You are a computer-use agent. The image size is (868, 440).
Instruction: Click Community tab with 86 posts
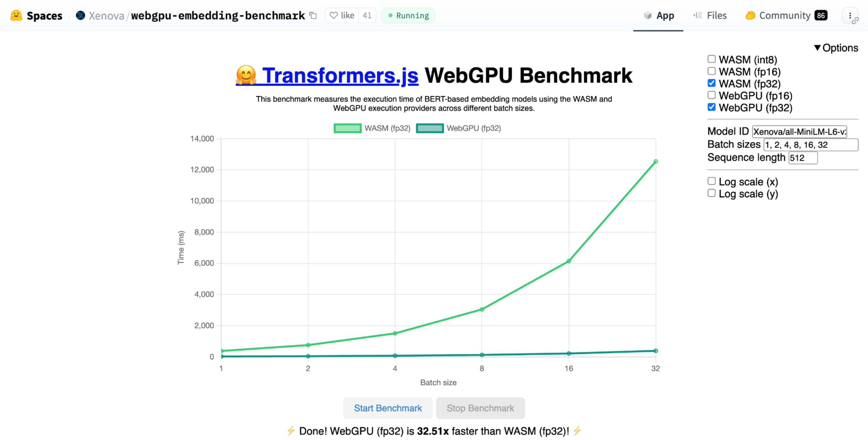pos(785,15)
